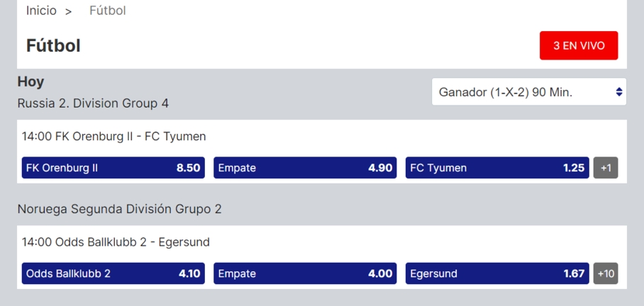Viewport: 644px width, 306px height.
Task: Expand +1 more markets for Orenburg match
Action: point(606,168)
